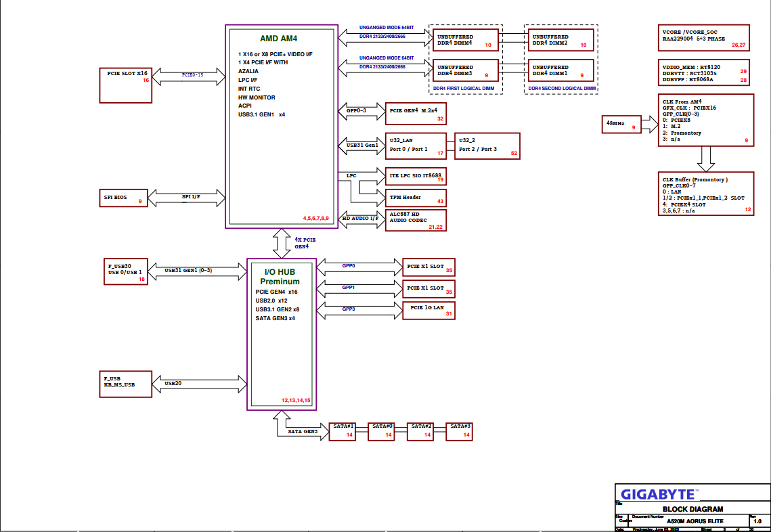
Task: Click the HD AUDIO I/F arrow label
Action: [x=360, y=218]
